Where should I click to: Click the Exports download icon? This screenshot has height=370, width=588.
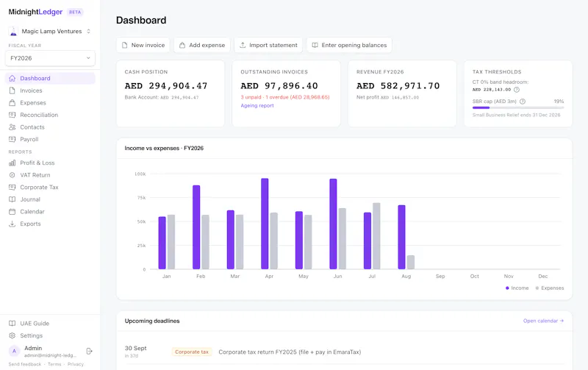pos(12,224)
